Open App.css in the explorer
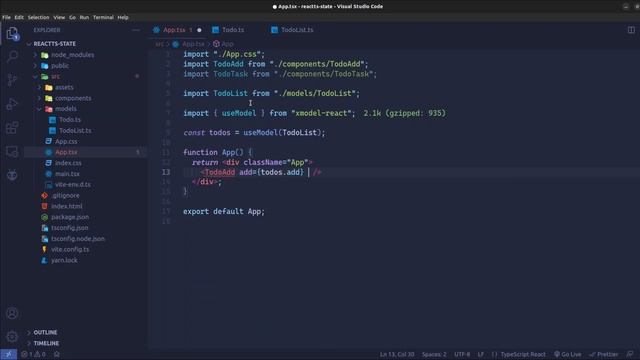This screenshot has height=360, width=640. tap(66, 141)
